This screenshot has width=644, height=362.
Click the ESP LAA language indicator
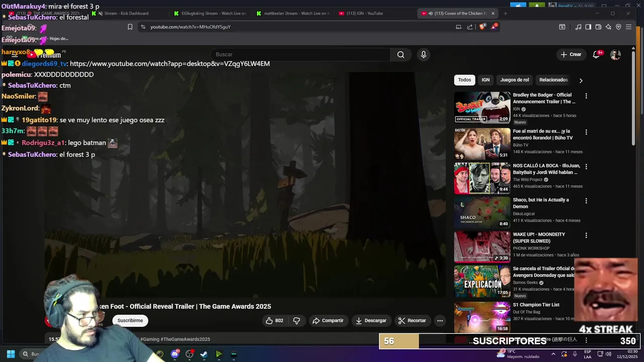587,354
